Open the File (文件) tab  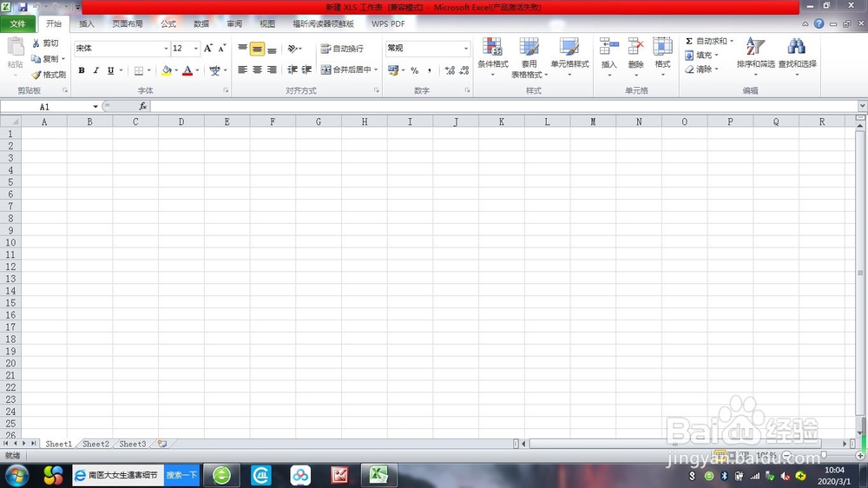click(17, 23)
